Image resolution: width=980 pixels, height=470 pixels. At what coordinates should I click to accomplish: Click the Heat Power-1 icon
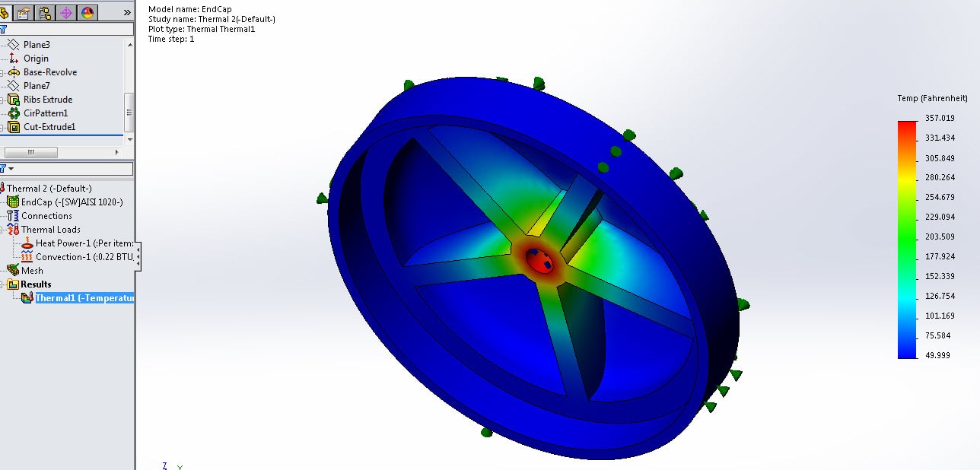click(27, 243)
